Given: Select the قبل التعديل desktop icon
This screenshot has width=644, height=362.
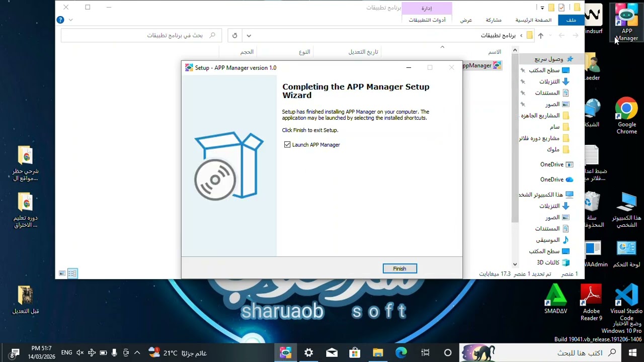Looking at the screenshot, I should pyautogui.click(x=25, y=300).
